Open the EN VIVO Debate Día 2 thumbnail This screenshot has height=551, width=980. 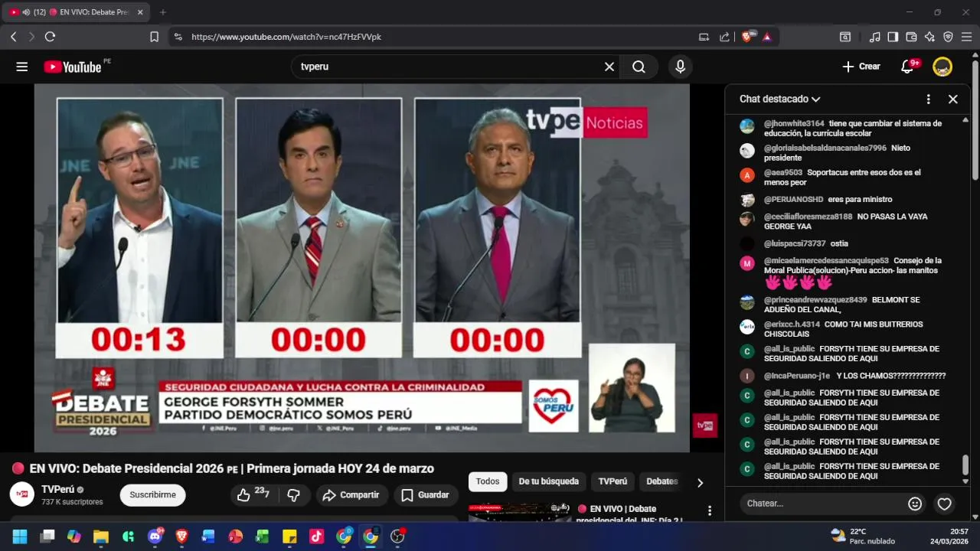520,512
